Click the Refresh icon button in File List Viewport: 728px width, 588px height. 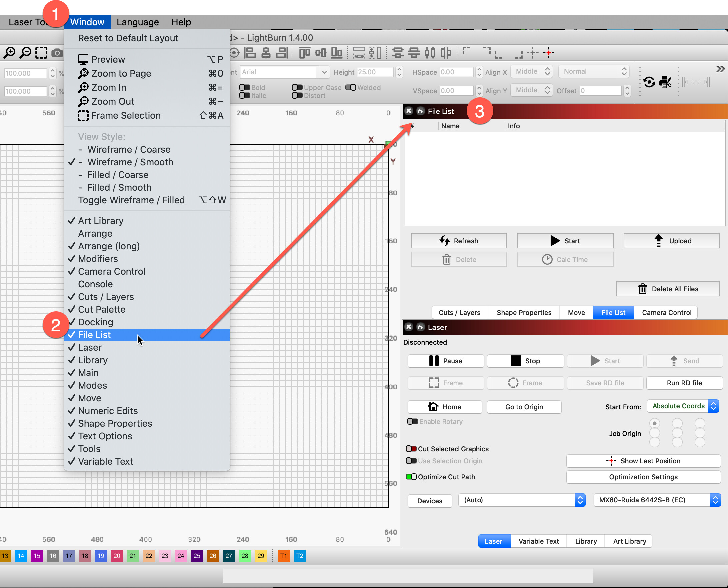pos(459,241)
